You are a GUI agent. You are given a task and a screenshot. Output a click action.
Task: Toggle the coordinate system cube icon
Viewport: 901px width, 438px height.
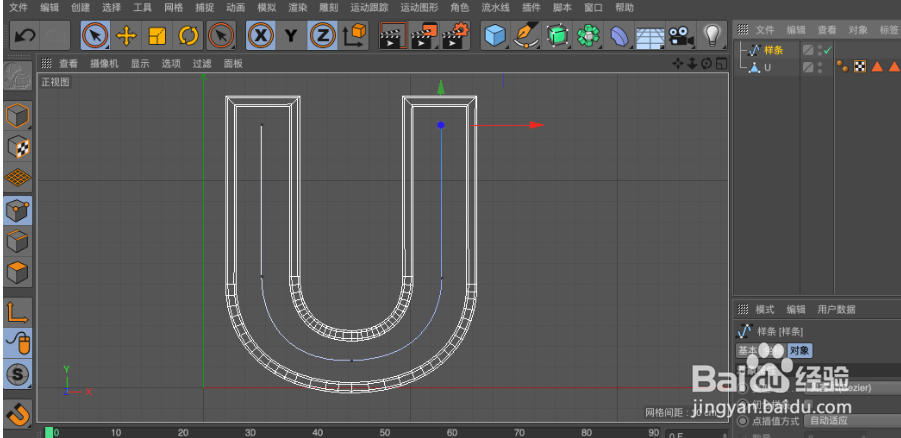pos(355,36)
